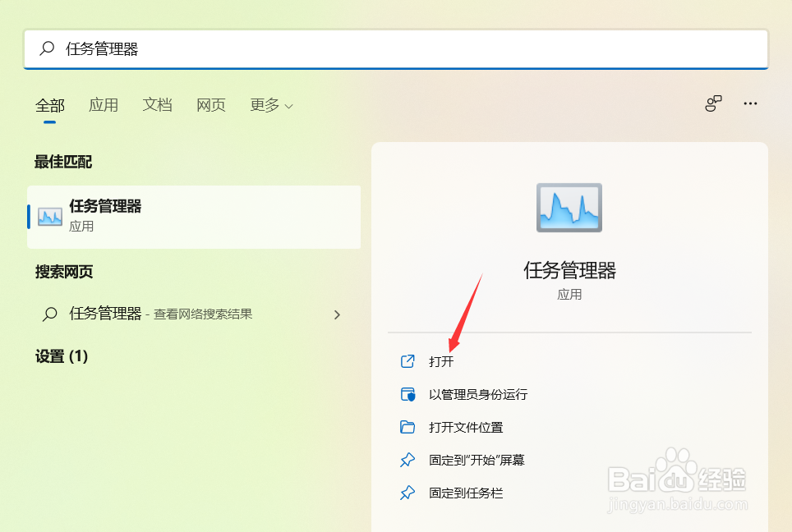The image size is (792, 532).
Task: Open the 网页 tab
Action: [210, 105]
